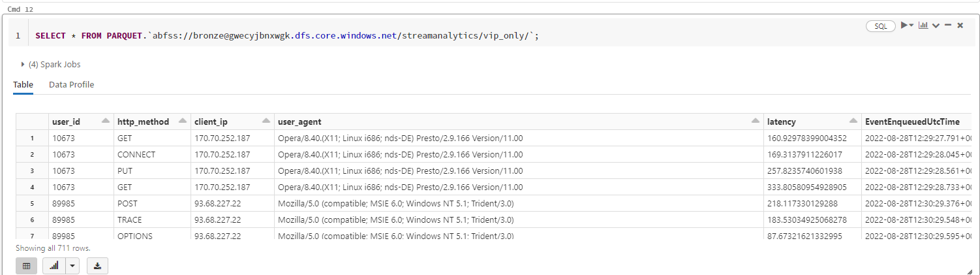
Task: Switch to bar chart view button
Action: pyautogui.click(x=54, y=266)
